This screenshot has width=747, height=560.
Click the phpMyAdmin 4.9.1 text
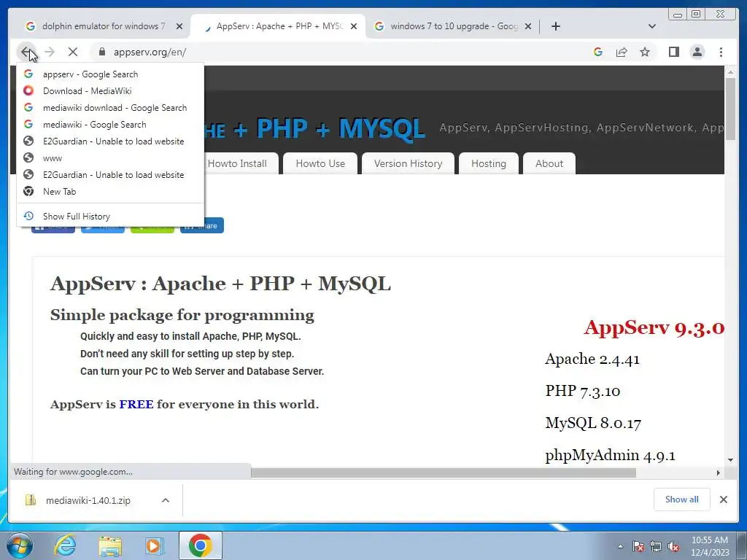pos(611,455)
